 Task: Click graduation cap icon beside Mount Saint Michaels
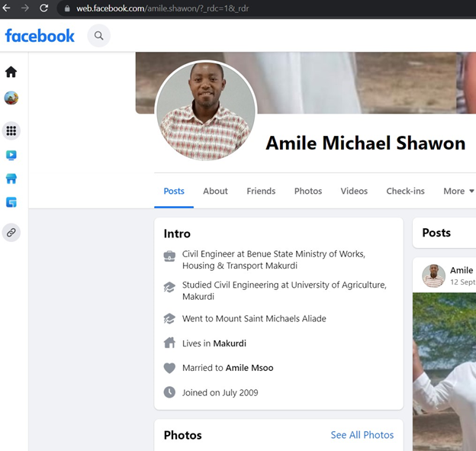click(169, 318)
